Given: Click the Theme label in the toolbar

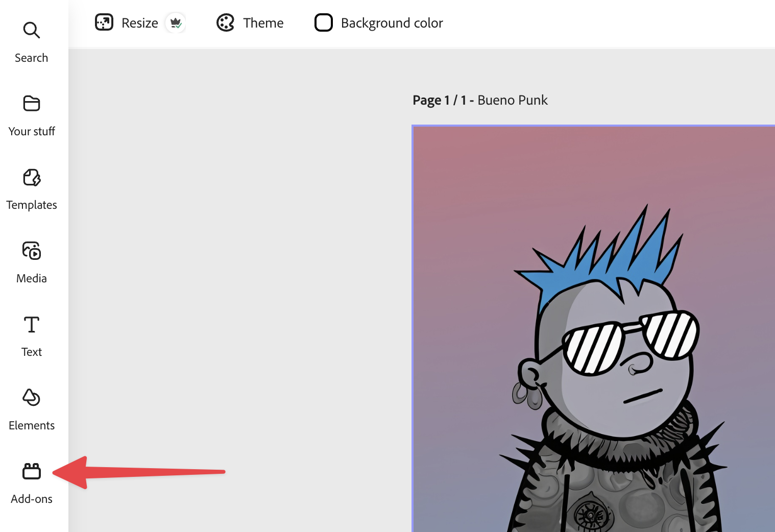Looking at the screenshot, I should pyautogui.click(x=263, y=23).
